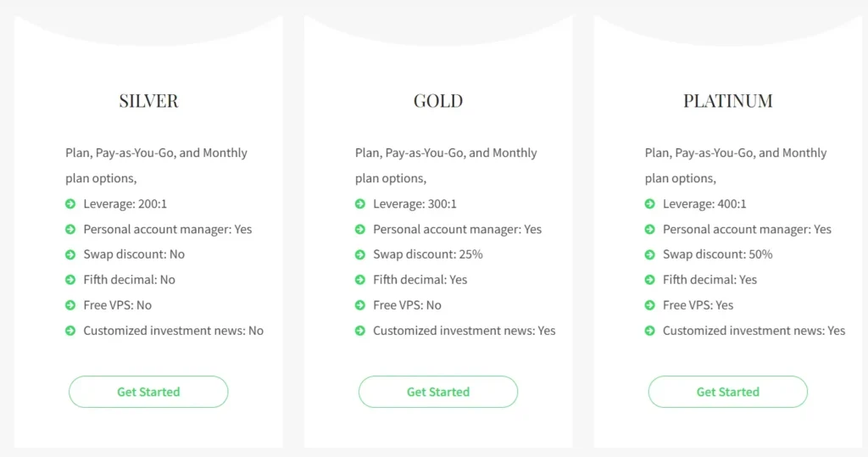
Task: Click Gold Customized investment news bullet icon
Action: [360, 331]
